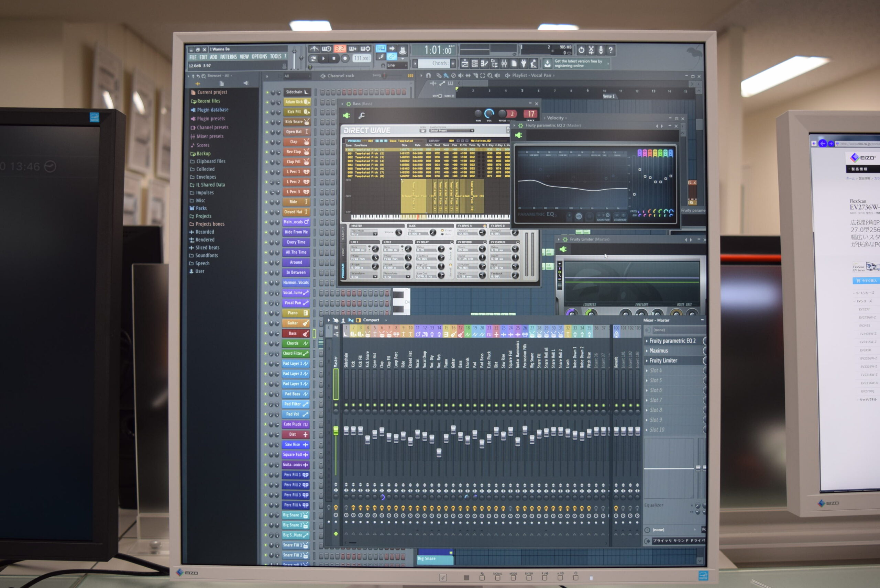The image size is (880, 588).
Task: Open the wrench settings icon in Bass window
Action: [x=362, y=115]
